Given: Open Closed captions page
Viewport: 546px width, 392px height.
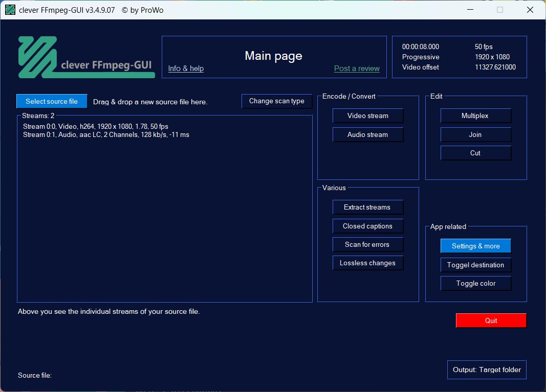Looking at the screenshot, I should point(368,226).
